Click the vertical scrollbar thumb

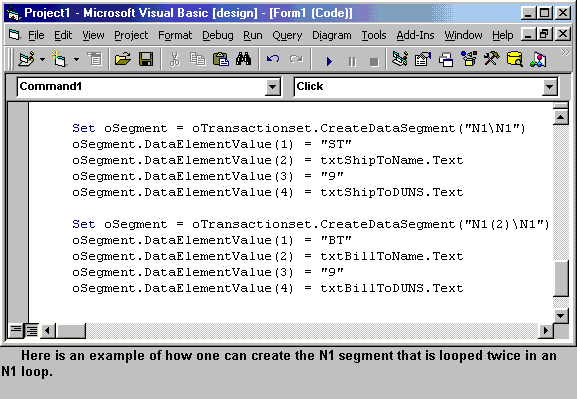[560, 278]
